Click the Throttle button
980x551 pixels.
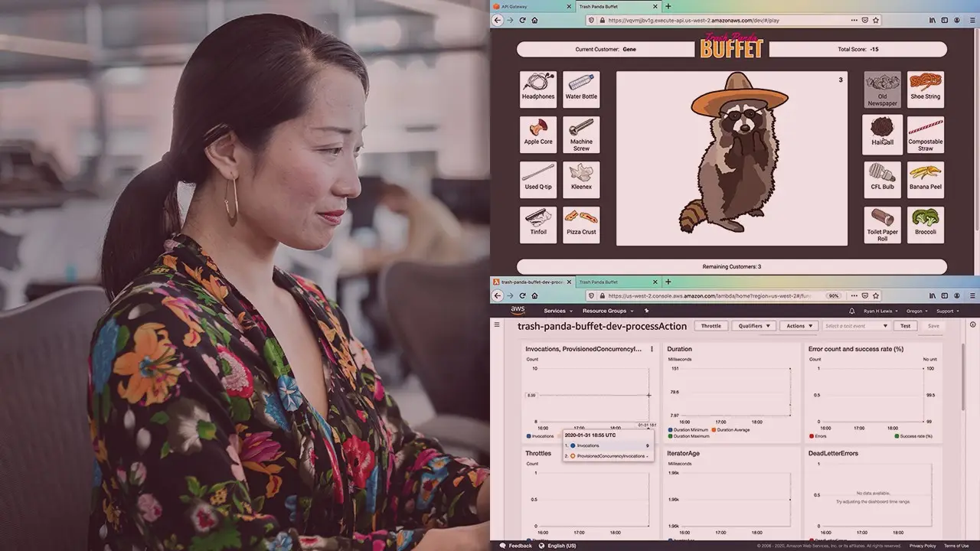[x=711, y=326]
